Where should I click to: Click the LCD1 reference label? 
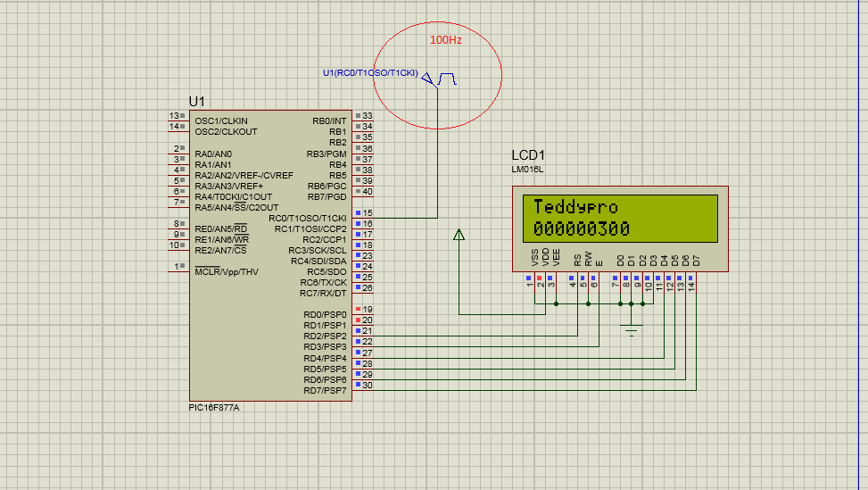point(528,156)
